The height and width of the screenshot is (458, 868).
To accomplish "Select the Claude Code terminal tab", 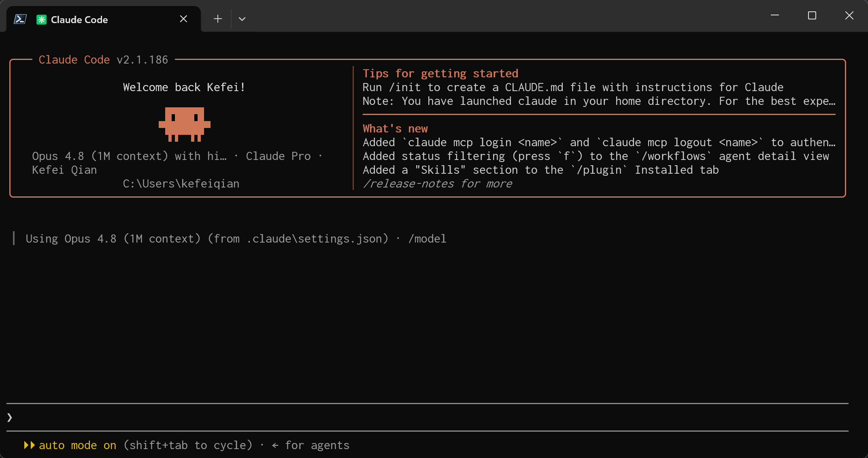I will click(104, 19).
